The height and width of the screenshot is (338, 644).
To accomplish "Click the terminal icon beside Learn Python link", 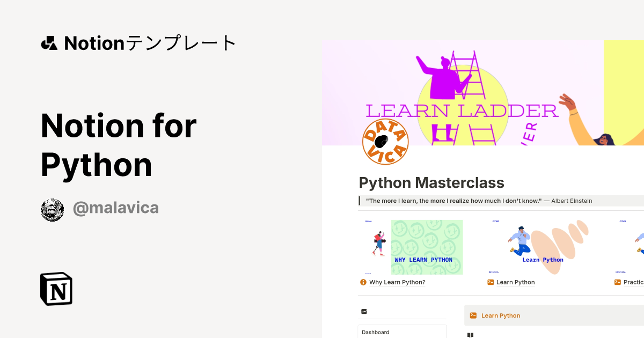I will click(x=489, y=282).
